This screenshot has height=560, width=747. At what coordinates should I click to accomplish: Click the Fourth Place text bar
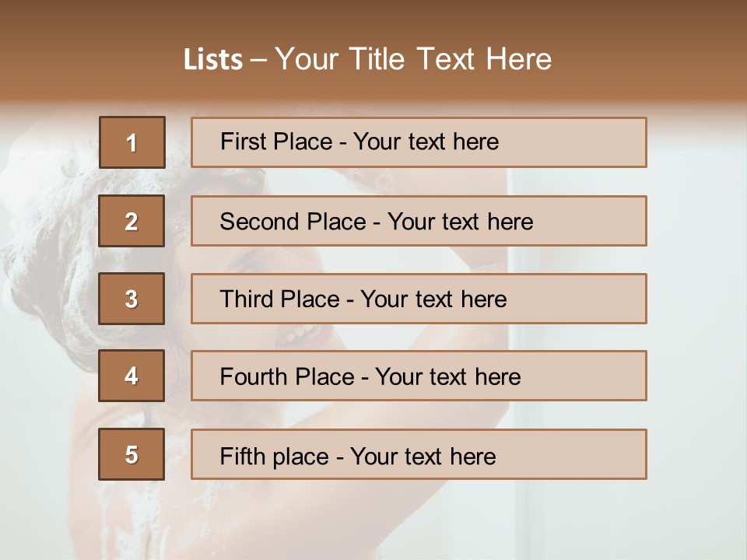click(x=419, y=376)
